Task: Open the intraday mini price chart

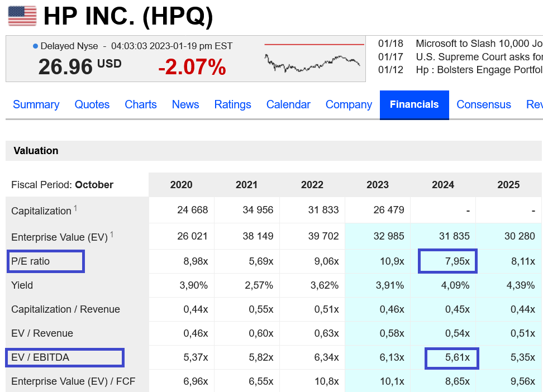Action: tap(313, 58)
